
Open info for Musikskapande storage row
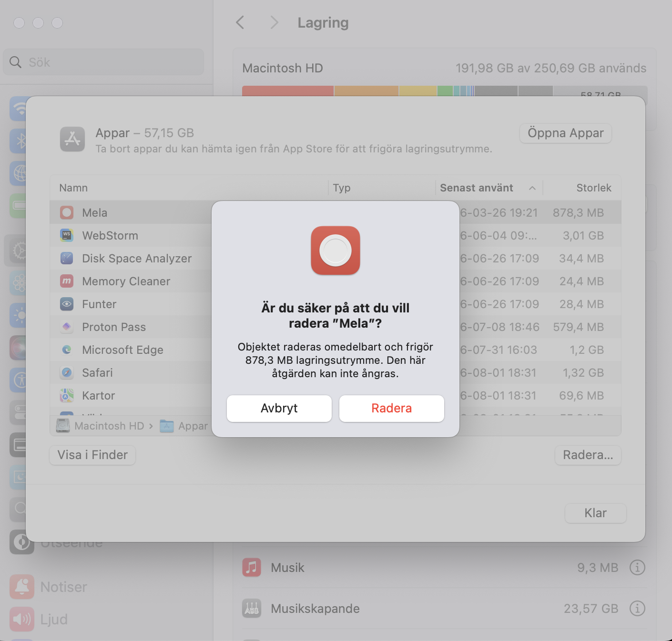[x=637, y=608]
